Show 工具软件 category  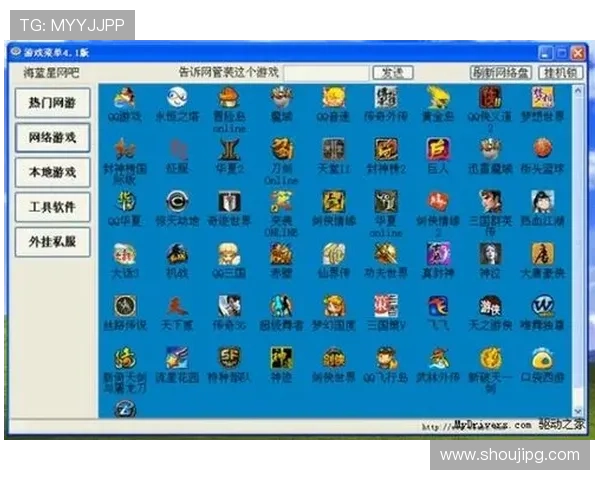pyautogui.click(x=53, y=207)
